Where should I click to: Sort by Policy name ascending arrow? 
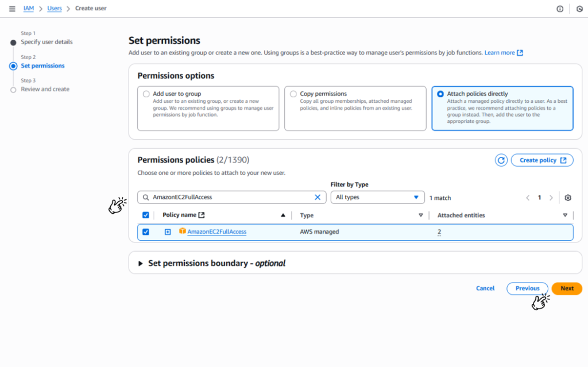(x=283, y=215)
